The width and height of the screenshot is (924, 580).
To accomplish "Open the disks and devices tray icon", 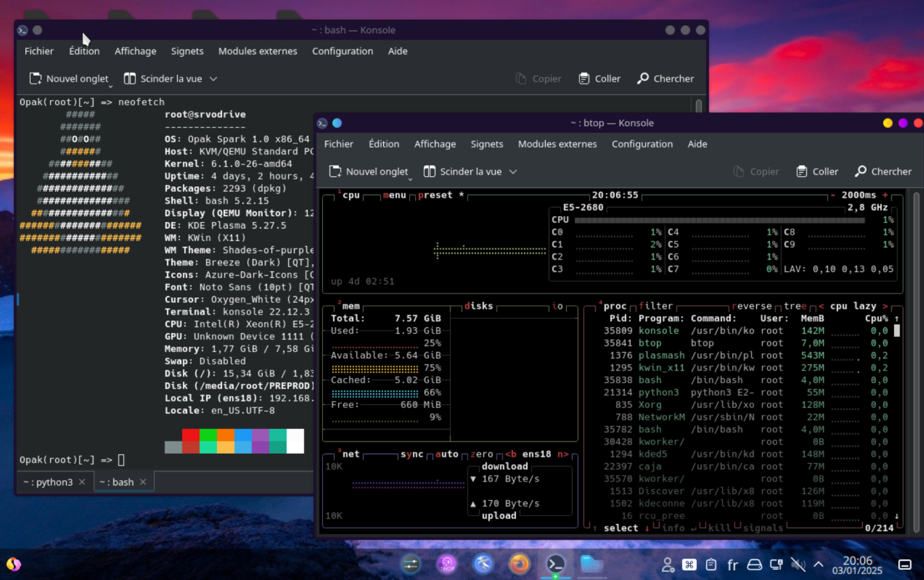I will pyautogui.click(x=754, y=564).
